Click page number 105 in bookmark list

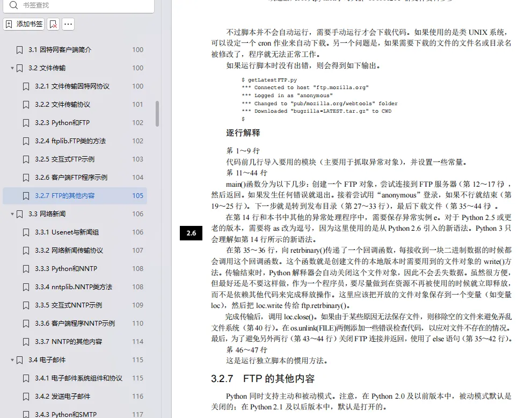point(137,196)
